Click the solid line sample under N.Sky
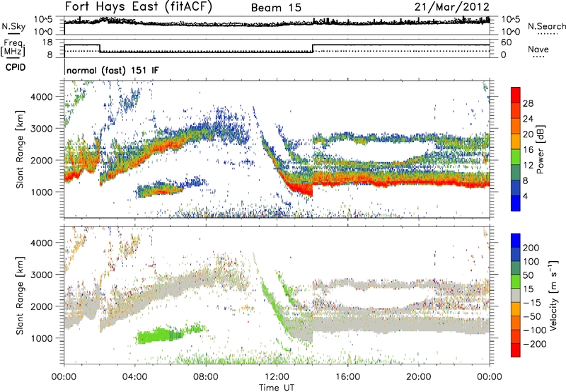The width and height of the screenshot is (566, 392). coord(13,33)
